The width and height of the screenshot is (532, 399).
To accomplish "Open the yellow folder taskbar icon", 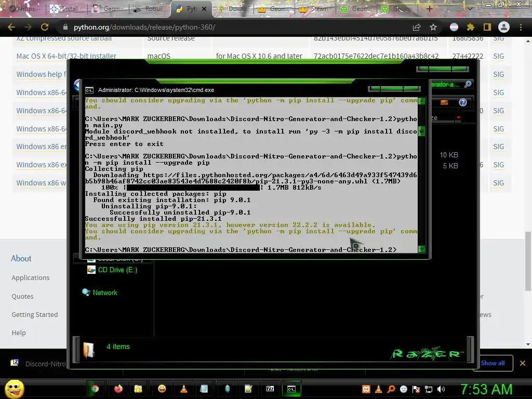I will coord(138,389).
